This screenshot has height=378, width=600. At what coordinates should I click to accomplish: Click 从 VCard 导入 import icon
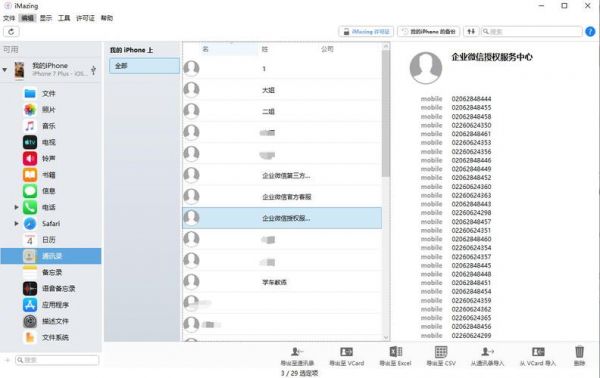tap(538, 356)
